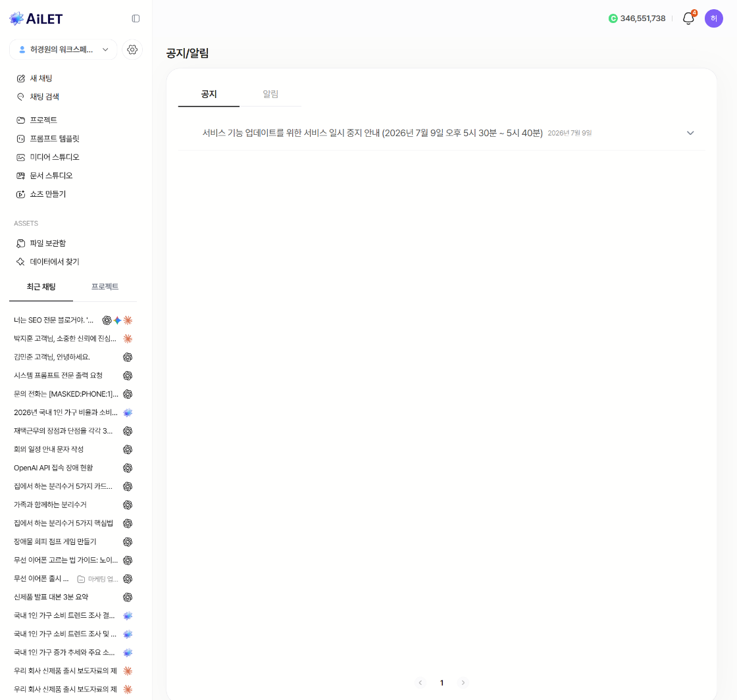This screenshot has height=700, width=737.
Task: Open chat 국내 1인 가구 증가 추세와
Action: pos(64,653)
